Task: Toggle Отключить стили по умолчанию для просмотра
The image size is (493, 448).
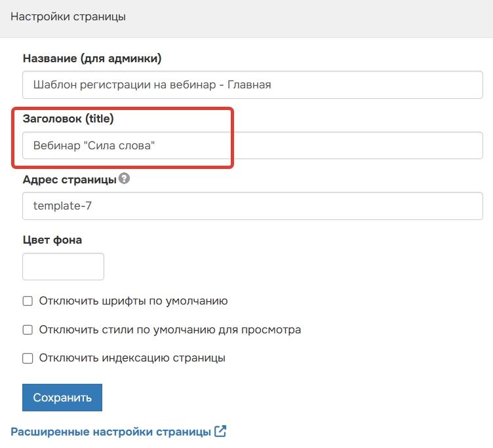Action: (x=28, y=330)
